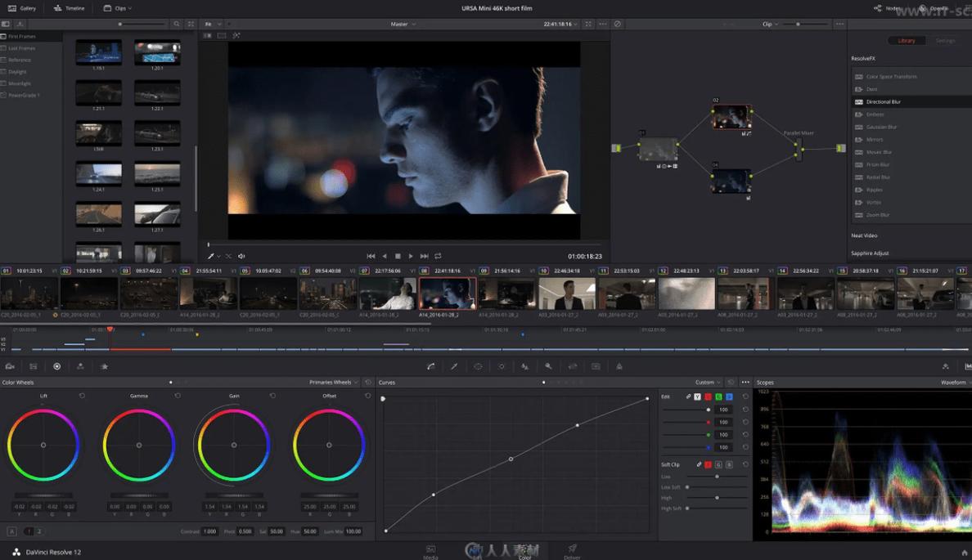The height and width of the screenshot is (560, 972).
Task: Expand the gallery to full view
Action: tap(191, 25)
